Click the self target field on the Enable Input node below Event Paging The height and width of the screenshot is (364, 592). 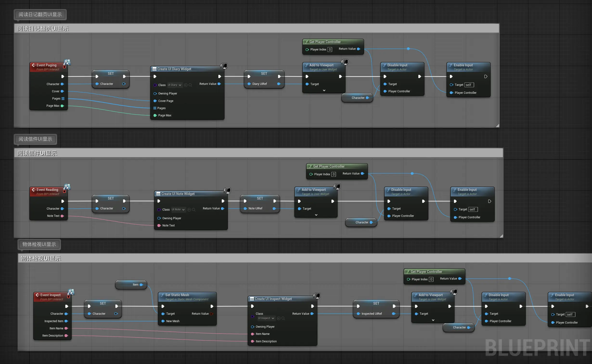click(x=469, y=85)
